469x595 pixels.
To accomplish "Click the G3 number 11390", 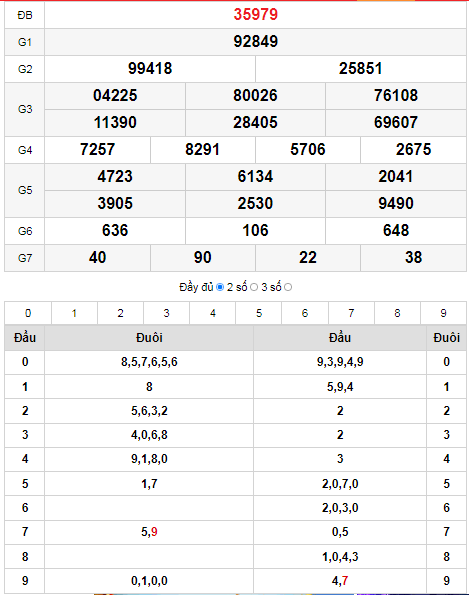I will coord(115,122).
